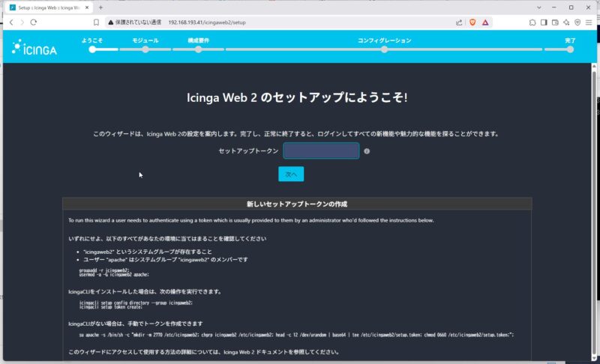Toggle the browser sidebar panel icon
Viewport: 600px width, 364px height.
click(x=544, y=22)
